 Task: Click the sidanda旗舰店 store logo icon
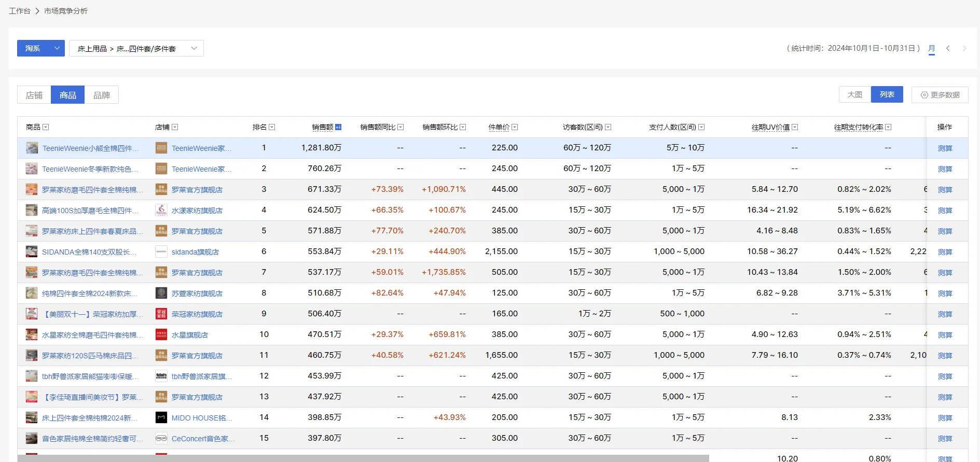click(x=161, y=251)
